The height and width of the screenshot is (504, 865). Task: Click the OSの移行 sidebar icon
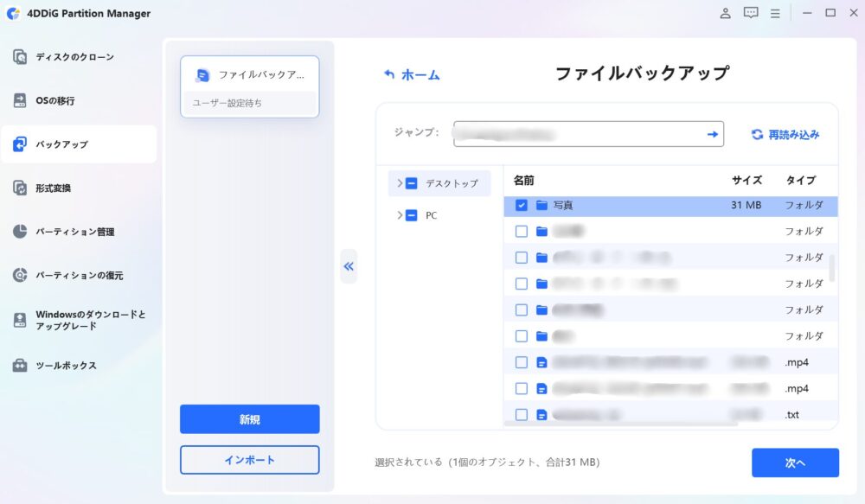[x=20, y=100]
